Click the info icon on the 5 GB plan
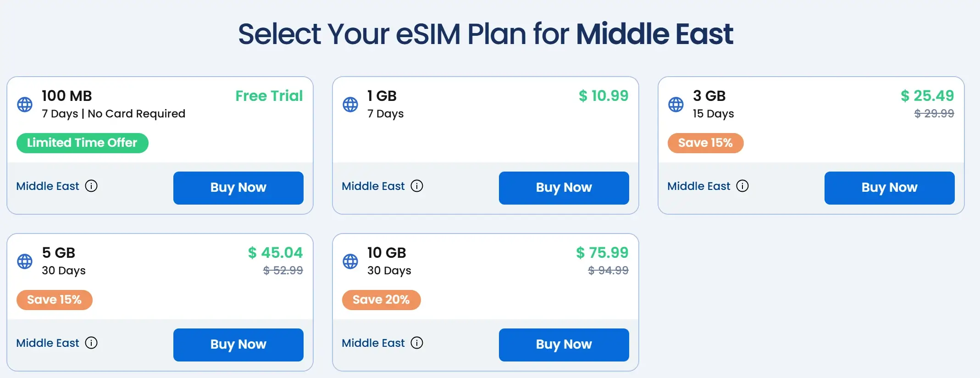980x378 pixels. (x=91, y=343)
